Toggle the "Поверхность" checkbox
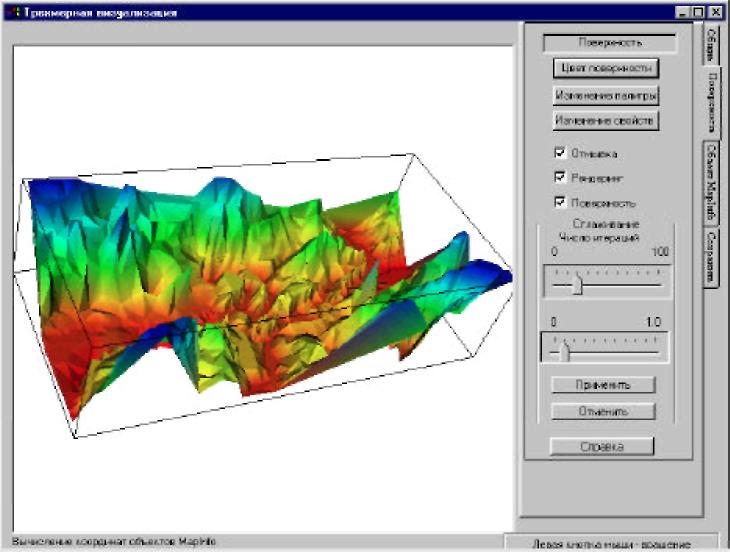 pos(560,202)
